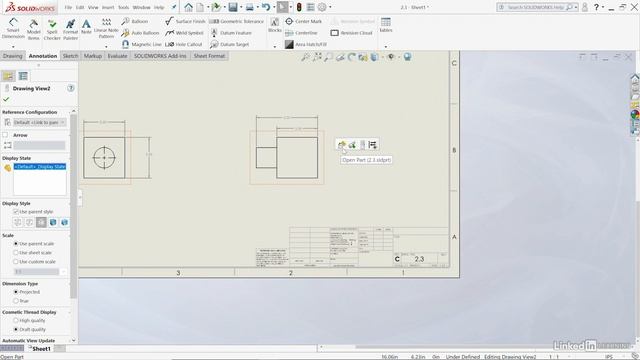Open Reference Configuration dropdown
This screenshot has width=640, height=360.
pyautogui.click(x=40, y=122)
